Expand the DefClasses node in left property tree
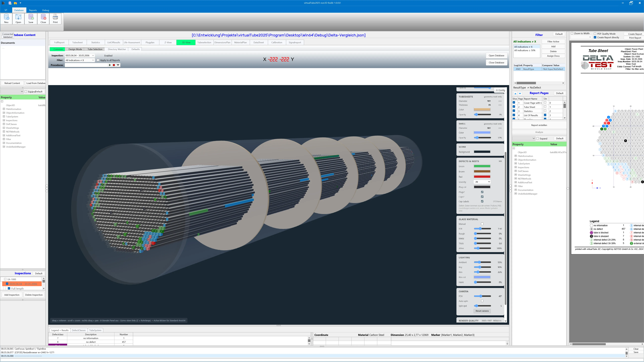Image resolution: width=644 pixels, height=362 pixels. [4, 124]
